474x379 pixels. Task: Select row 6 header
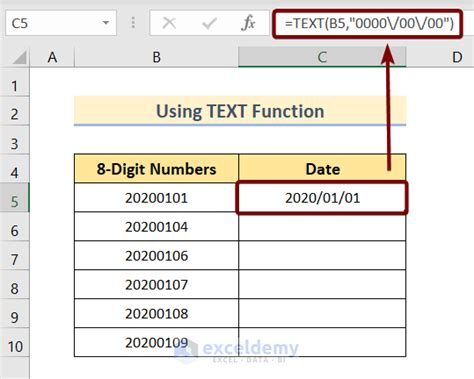[x=14, y=227]
